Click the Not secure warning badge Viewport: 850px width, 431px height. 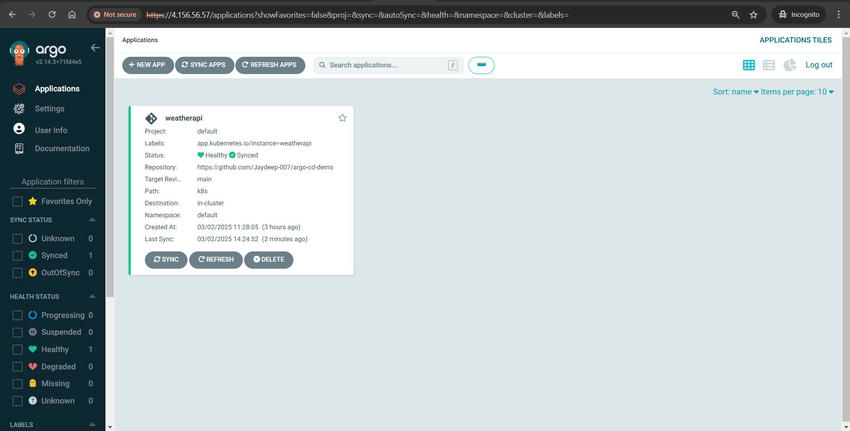115,15
